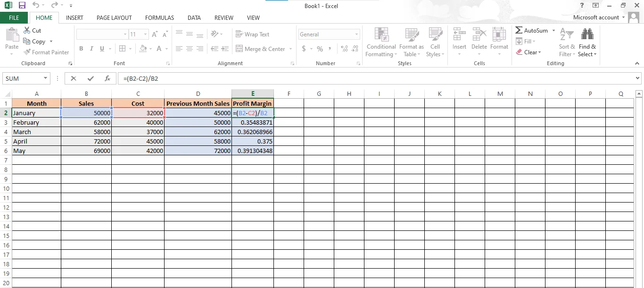The height and width of the screenshot is (288, 644).
Task: Open Find & Select menu
Action: click(587, 42)
